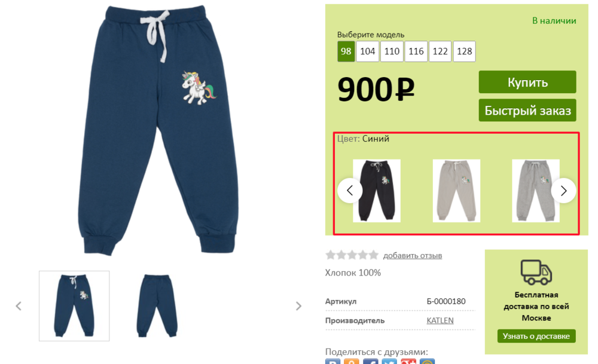598x364 pixels.
Task: Share via the VK icon
Action: (332, 362)
